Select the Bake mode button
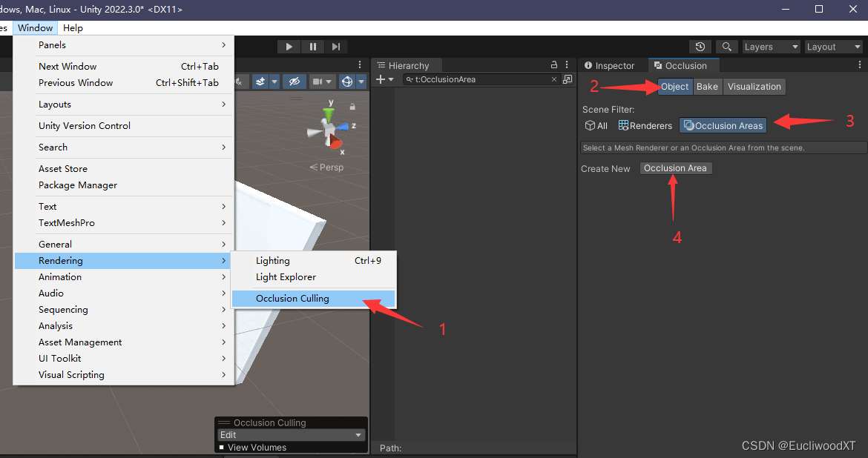The image size is (868, 458). (x=708, y=87)
